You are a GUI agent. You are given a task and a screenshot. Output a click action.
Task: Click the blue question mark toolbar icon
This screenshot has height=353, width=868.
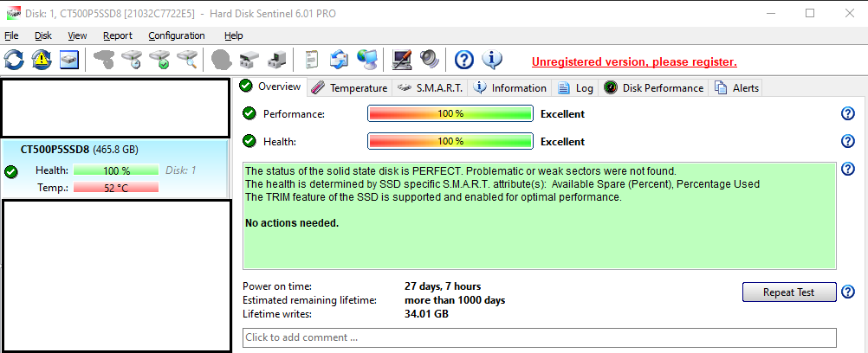464,60
